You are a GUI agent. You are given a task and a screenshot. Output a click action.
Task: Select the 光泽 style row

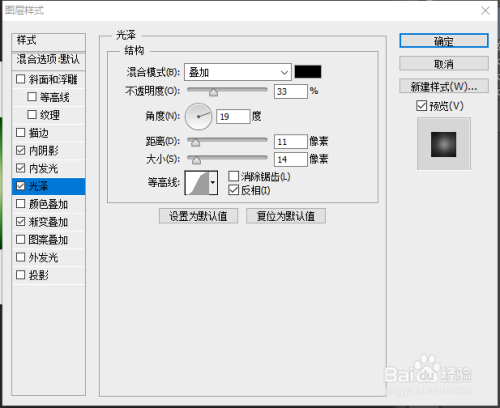pyautogui.click(x=48, y=186)
